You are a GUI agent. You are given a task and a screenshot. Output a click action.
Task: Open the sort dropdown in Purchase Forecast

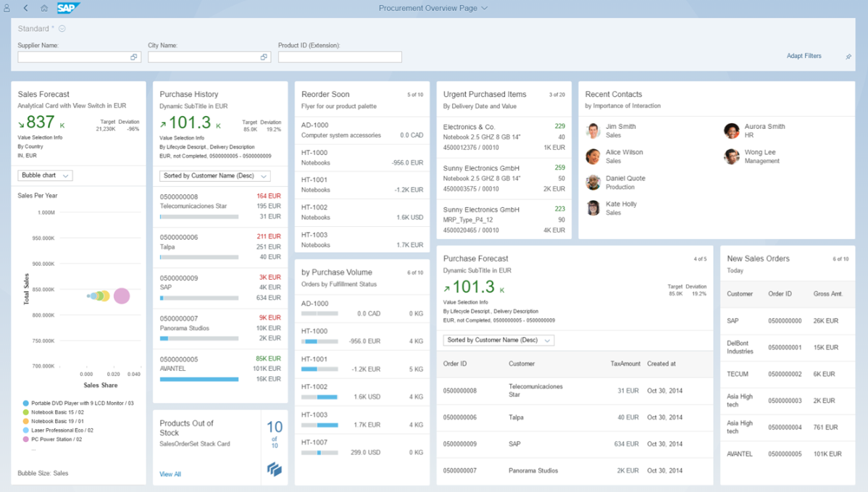click(x=498, y=339)
